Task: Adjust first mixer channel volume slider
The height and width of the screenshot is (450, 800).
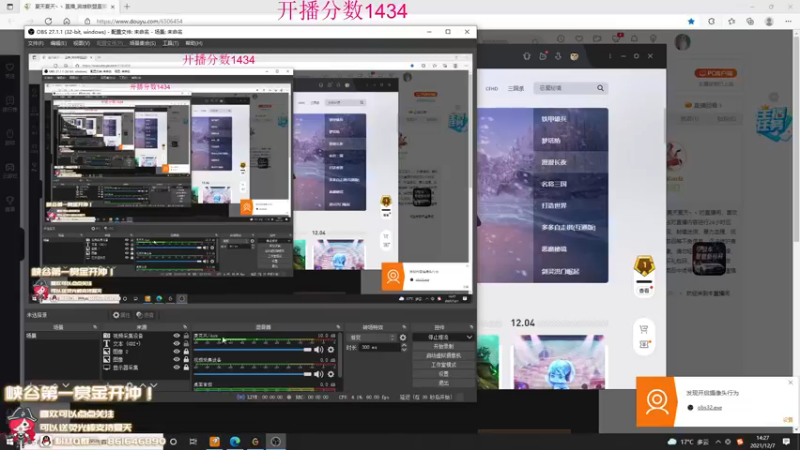Action: [253, 349]
